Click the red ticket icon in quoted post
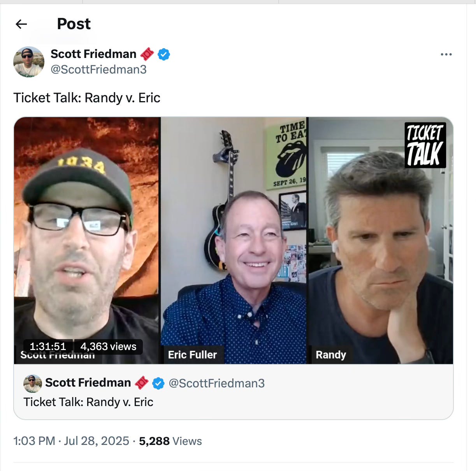The width and height of the screenshot is (476, 471). 142,383
